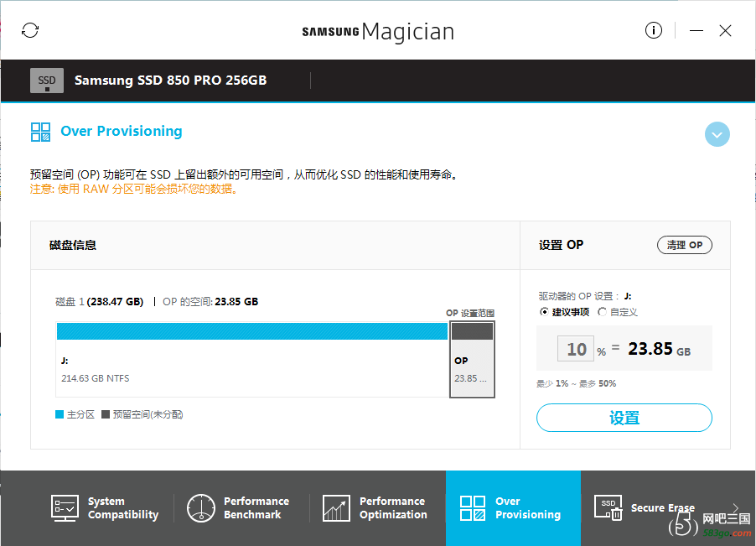Click the OP 设置范围 label
The image size is (756, 546).
[470, 313]
